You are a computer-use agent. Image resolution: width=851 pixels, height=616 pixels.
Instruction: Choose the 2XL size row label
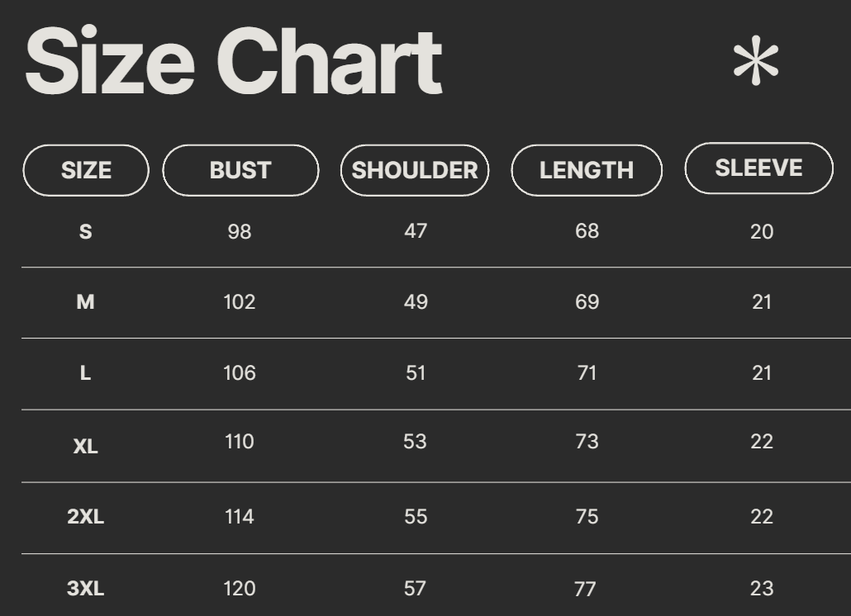click(85, 517)
